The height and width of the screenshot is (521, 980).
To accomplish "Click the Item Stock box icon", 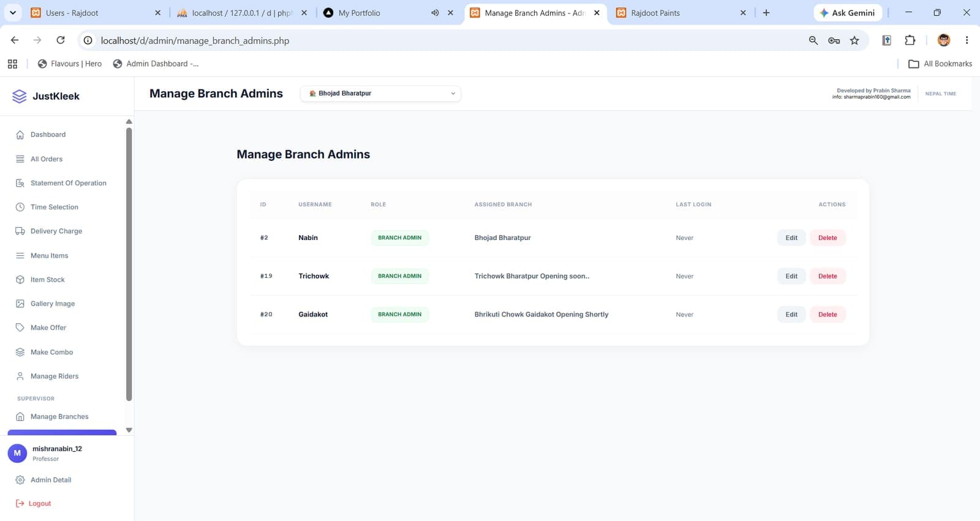I will coord(20,280).
